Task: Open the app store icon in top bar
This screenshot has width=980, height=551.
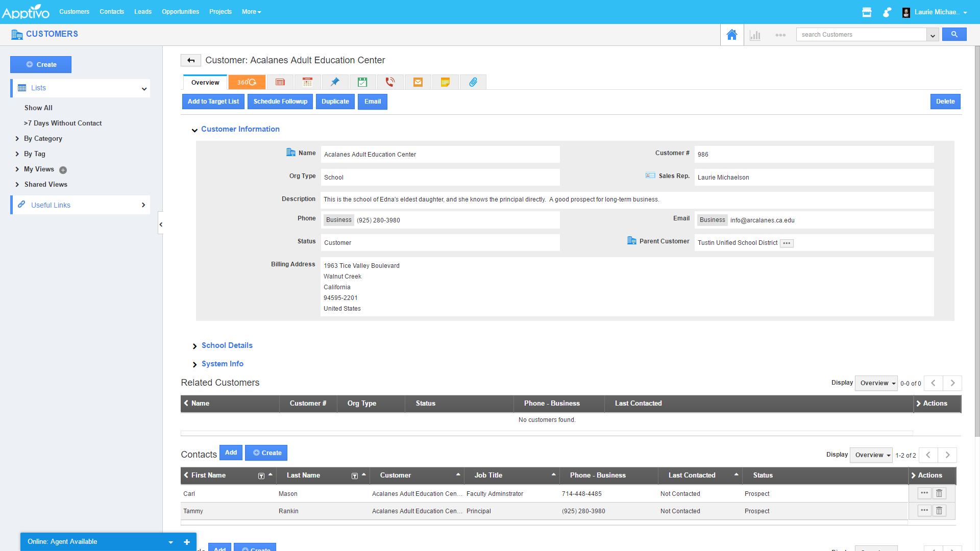Action: 867,12
